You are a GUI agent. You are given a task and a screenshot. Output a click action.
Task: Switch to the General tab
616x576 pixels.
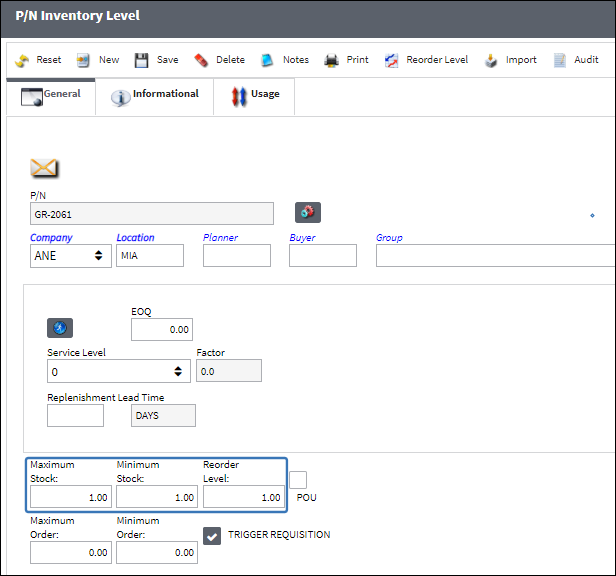51,96
